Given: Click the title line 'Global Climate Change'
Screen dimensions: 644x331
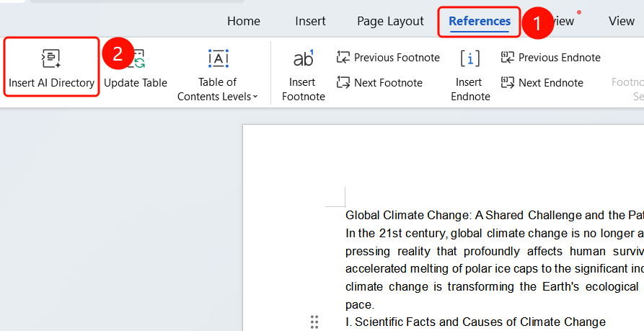Looking at the screenshot, I should click(x=495, y=215).
